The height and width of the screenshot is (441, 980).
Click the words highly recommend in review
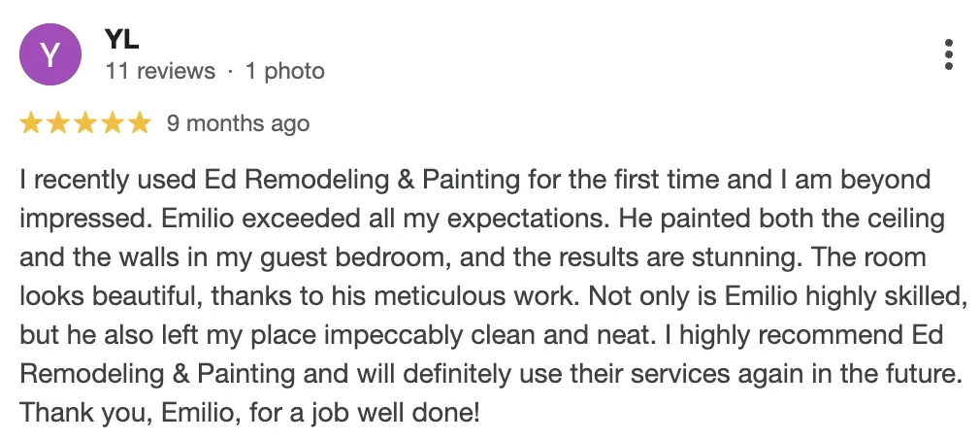(x=789, y=336)
